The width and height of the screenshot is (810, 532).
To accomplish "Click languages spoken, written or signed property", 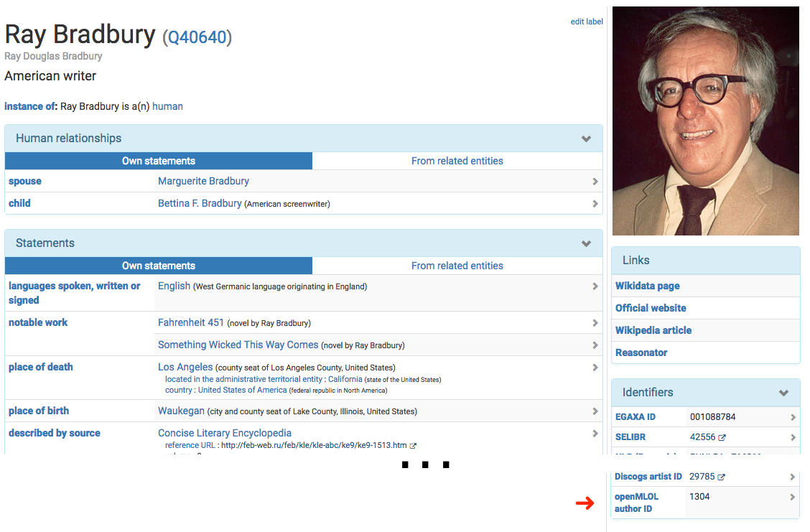I will [75, 293].
